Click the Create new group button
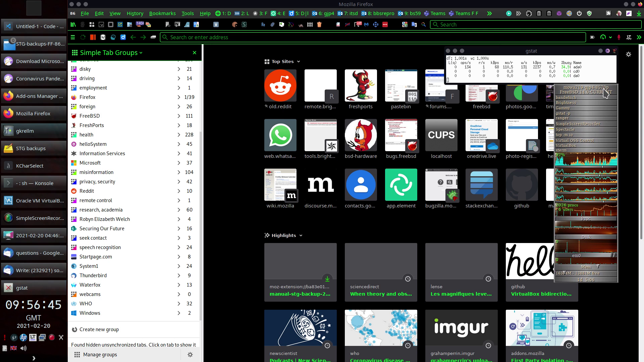The image size is (644, 362). click(99, 329)
